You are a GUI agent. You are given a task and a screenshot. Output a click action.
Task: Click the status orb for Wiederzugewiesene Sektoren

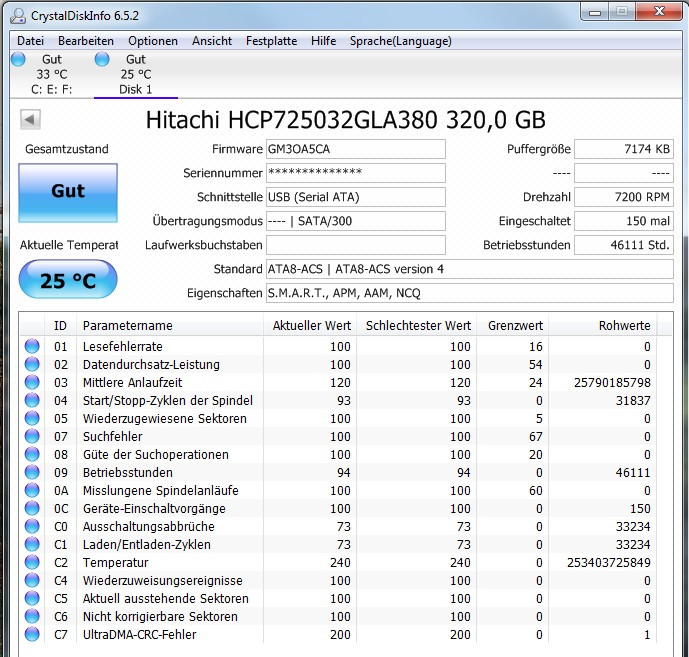[x=32, y=418]
